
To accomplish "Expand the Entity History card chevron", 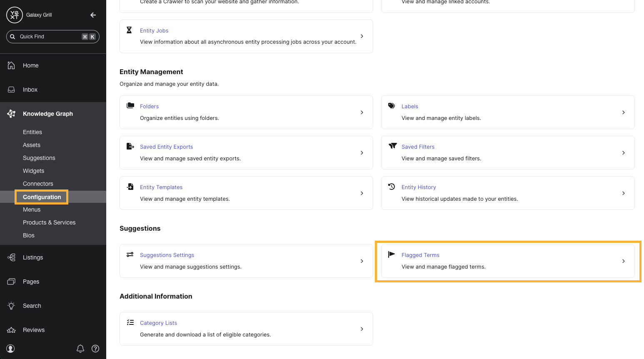I will [x=623, y=193].
